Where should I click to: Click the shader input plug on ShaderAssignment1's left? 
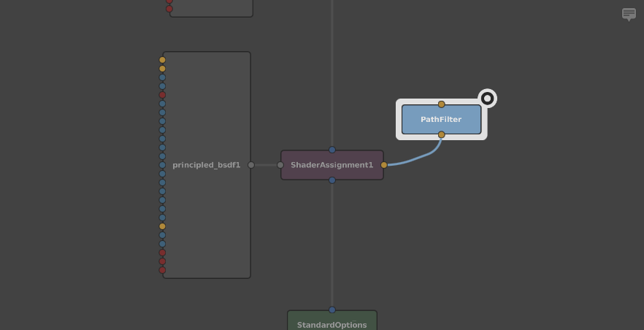(x=280, y=165)
